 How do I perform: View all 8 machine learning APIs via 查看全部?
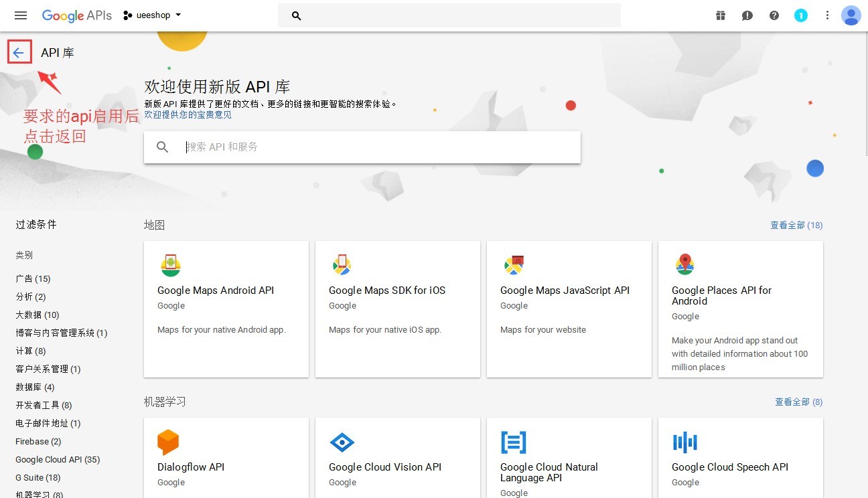(799, 402)
